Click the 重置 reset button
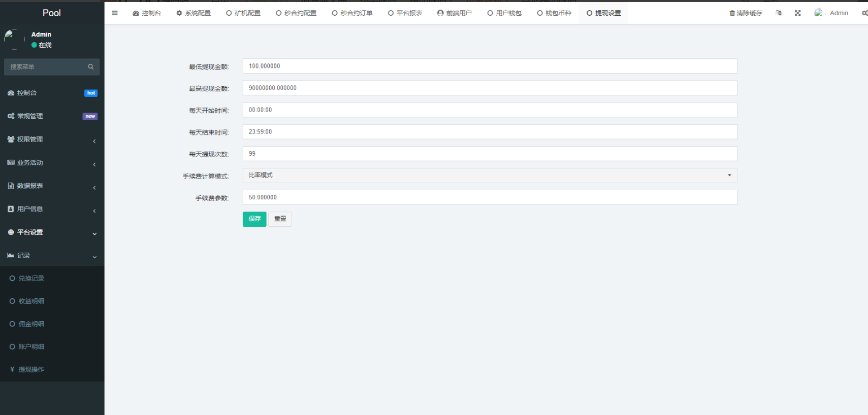Image resolution: width=868 pixels, height=415 pixels. pos(280,219)
